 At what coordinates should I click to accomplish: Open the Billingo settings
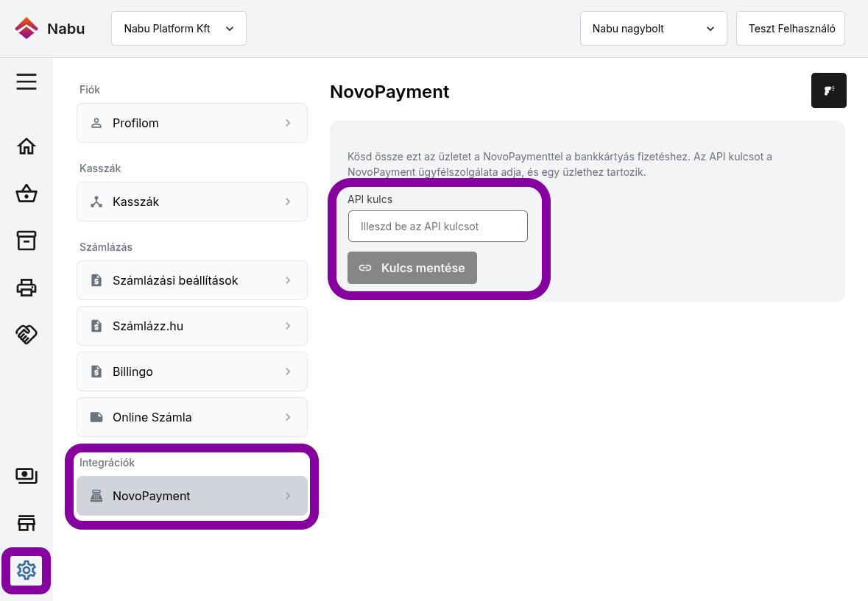click(192, 371)
